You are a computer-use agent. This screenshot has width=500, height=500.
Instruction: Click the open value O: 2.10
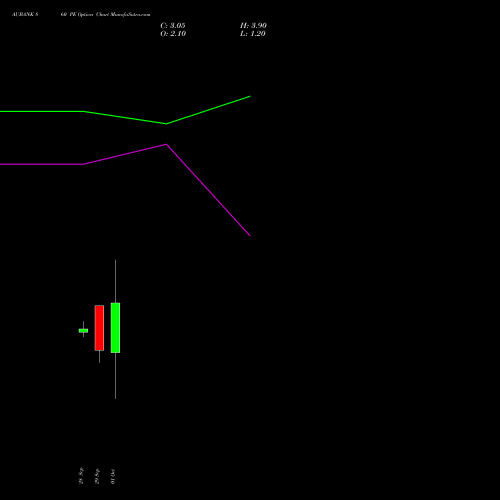point(173,34)
